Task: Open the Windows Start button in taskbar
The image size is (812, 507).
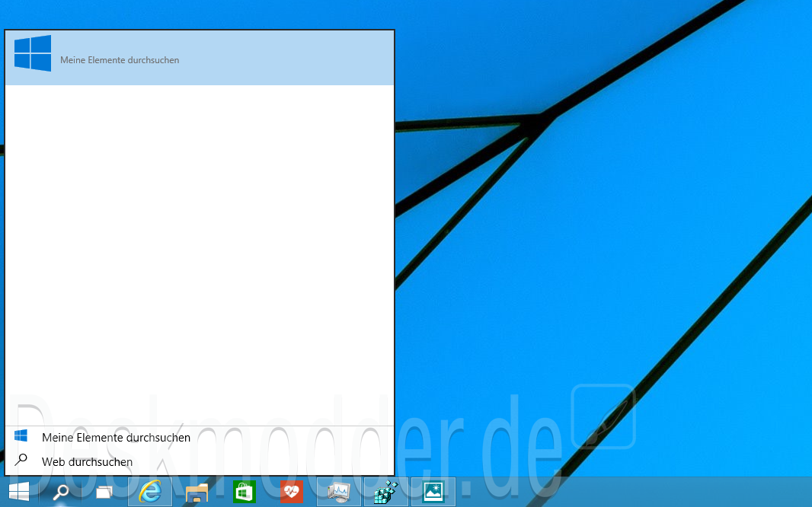Action: pyautogui.click(x=19, y=492)
